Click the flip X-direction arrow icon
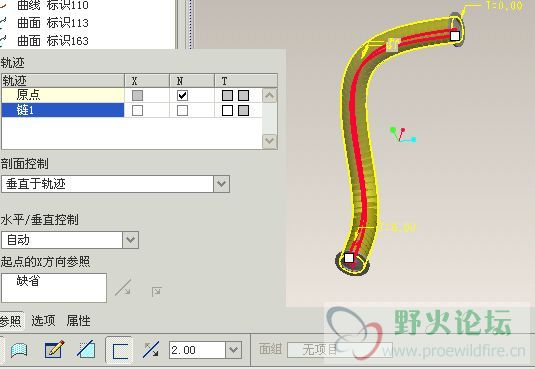 (x=123, y=287)
